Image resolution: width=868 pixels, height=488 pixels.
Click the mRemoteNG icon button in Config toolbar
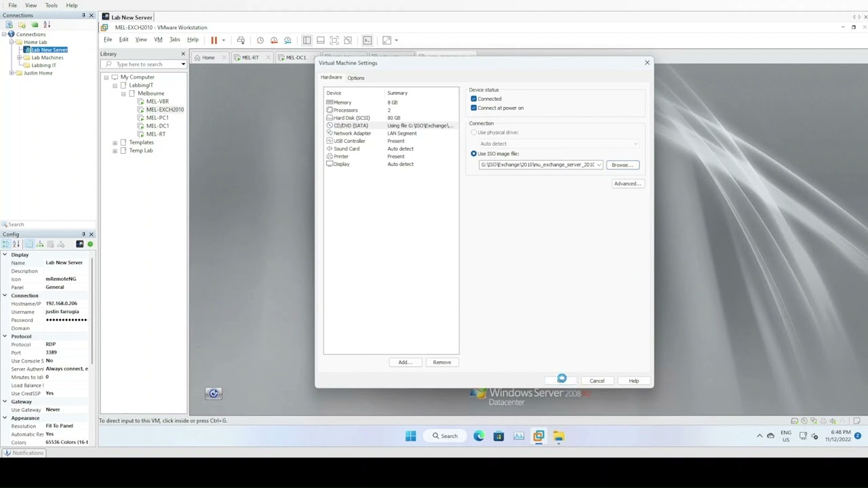80,244
